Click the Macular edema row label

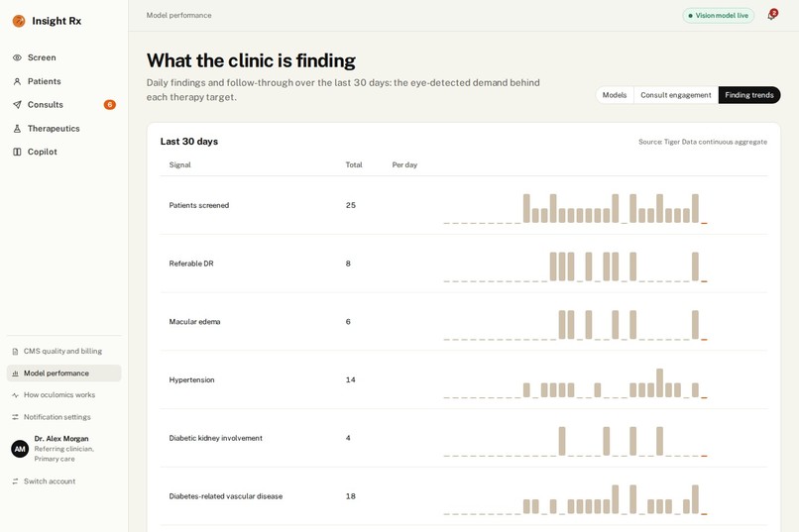194,322
